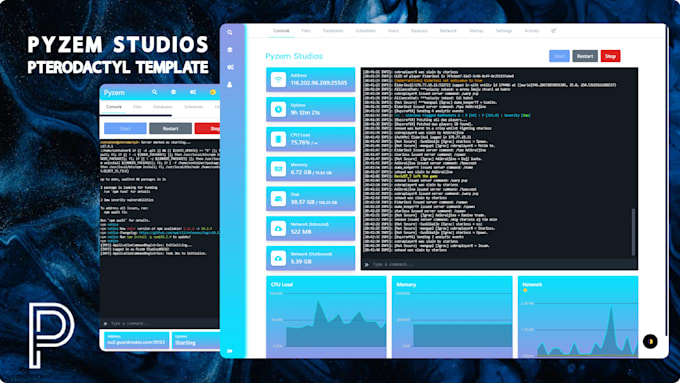Viewport: 680px width, 383px height.
Task: Open the account user icon in the purple sidebar
Action: pos(230,85)
